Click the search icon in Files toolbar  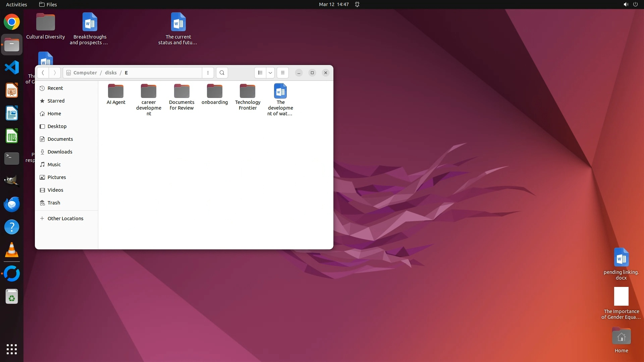(222, 73)
